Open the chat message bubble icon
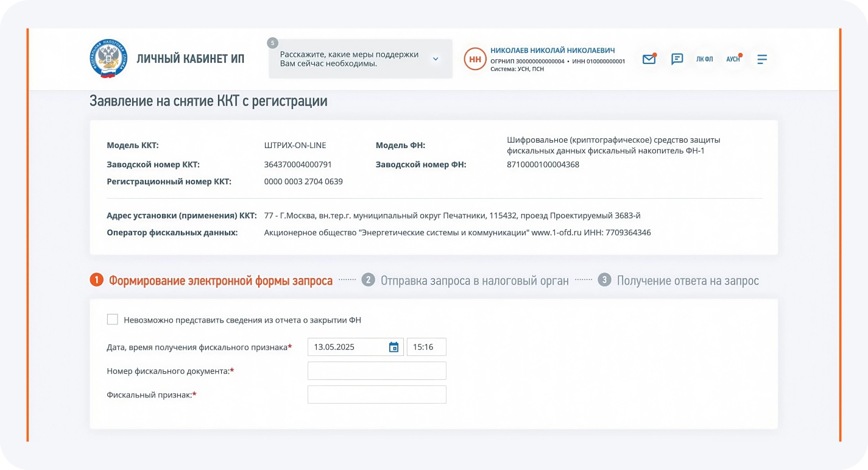This screenshot has width=868, height=470. (x=677, y=59)
